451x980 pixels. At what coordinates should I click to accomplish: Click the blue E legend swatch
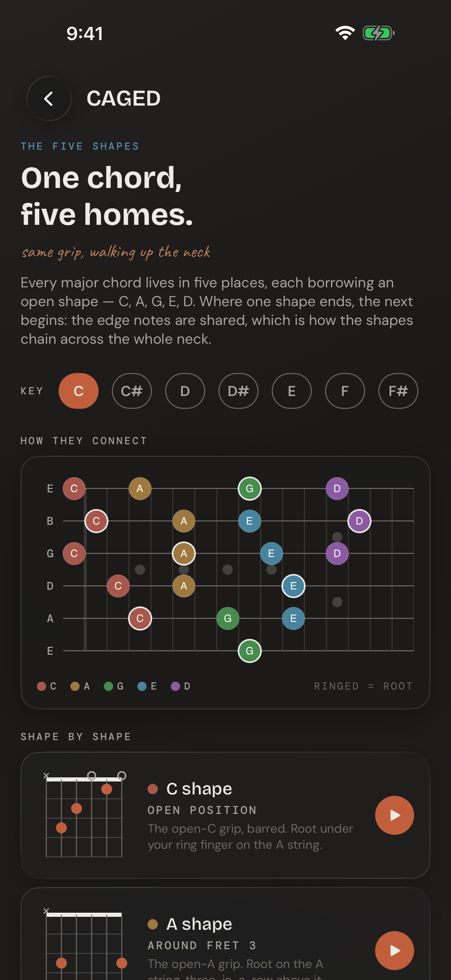click(x=142, y=686)
